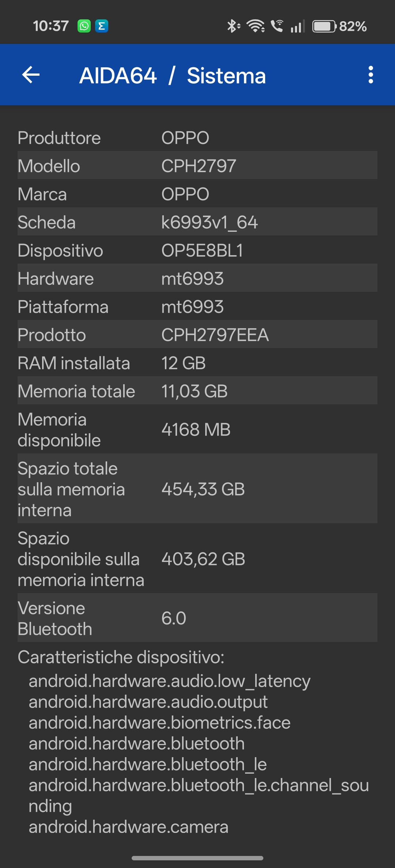Select the Scheda k6993v1_64 row
Screen dimensions: 395x868
pyautogui.click(x=197, y=222)
